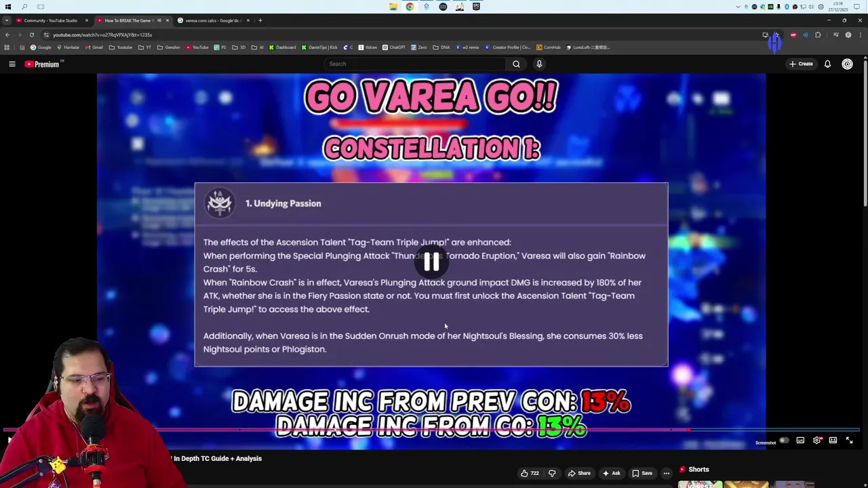
Task: Open the YouTube guide hamburger menu
Action: point(12,64)
